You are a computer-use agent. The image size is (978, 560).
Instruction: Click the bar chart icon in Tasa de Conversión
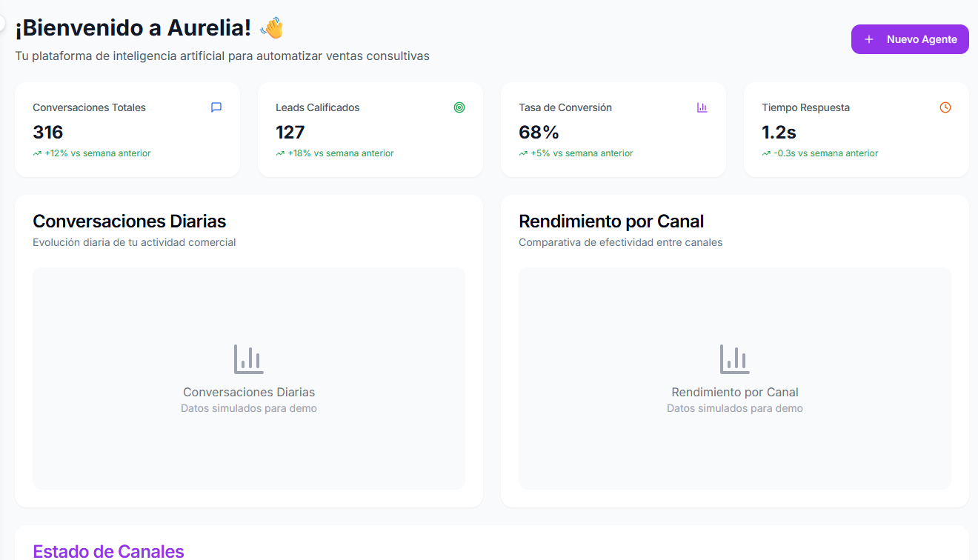(702, 107)
